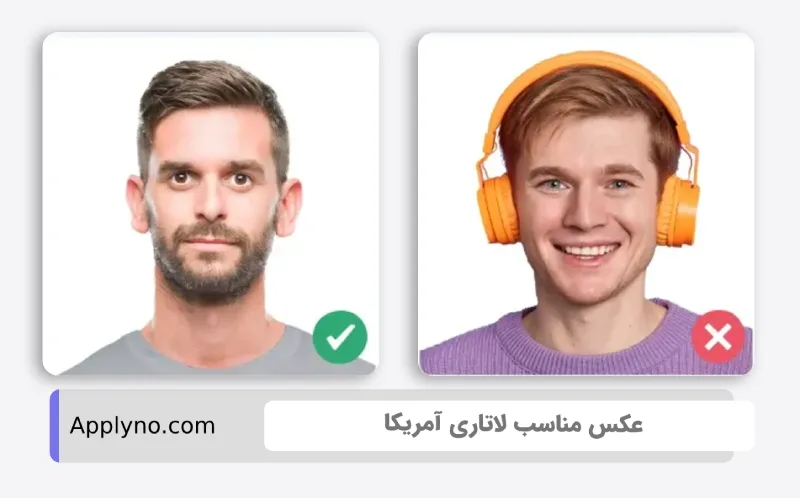Click the red X rejection icon
The image size is (800, 498).
pyautogui.click(x=718, y=337)
